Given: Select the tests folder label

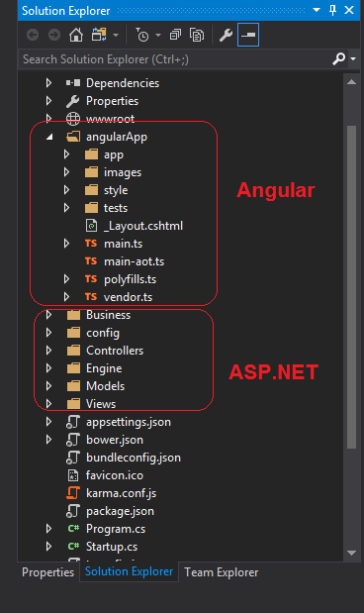Looking at the screenshot, I should [x=116, y=208].
